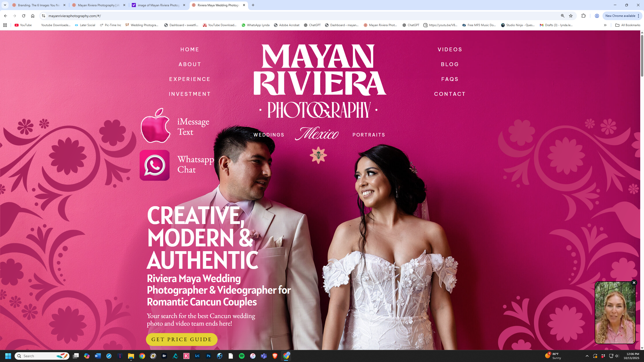Click the page vertical scrollbar thumb
Image resolution: width=644 pixels, height=362 pixels.
click(642, 55)
